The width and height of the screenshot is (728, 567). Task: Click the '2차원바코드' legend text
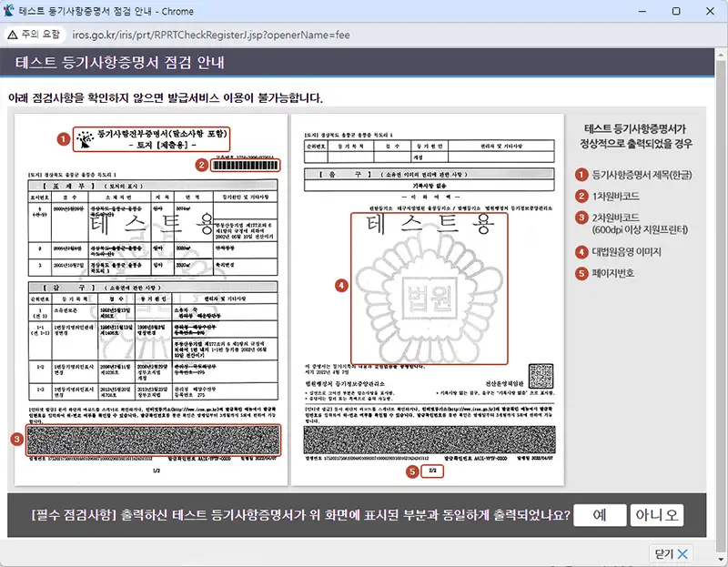[x=615, y=218]
